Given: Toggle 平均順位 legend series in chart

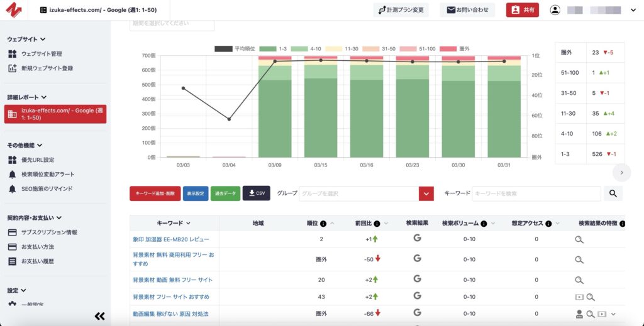Looking at the screenshot, I should point(223,48).
